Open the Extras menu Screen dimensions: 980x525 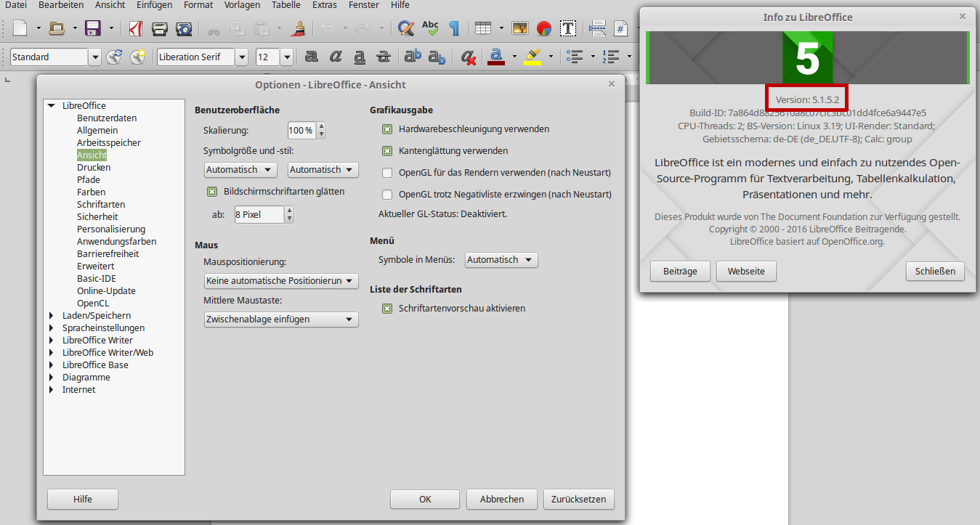325,5
